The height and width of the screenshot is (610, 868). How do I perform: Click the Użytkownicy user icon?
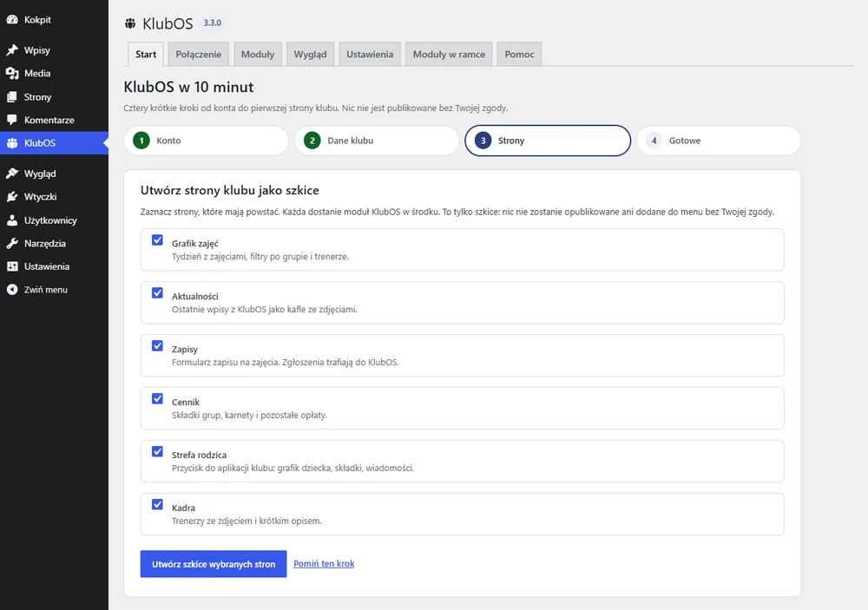coord(12,220)
